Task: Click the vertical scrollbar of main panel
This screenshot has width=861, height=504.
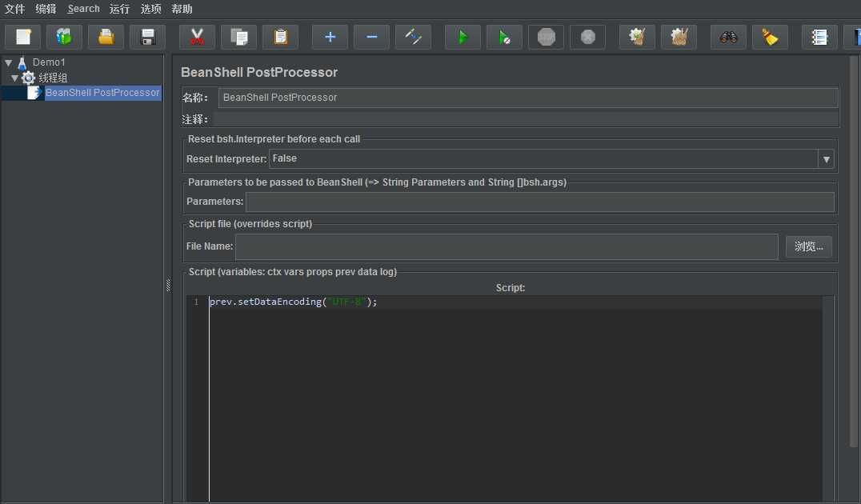Action: (854, 253)
